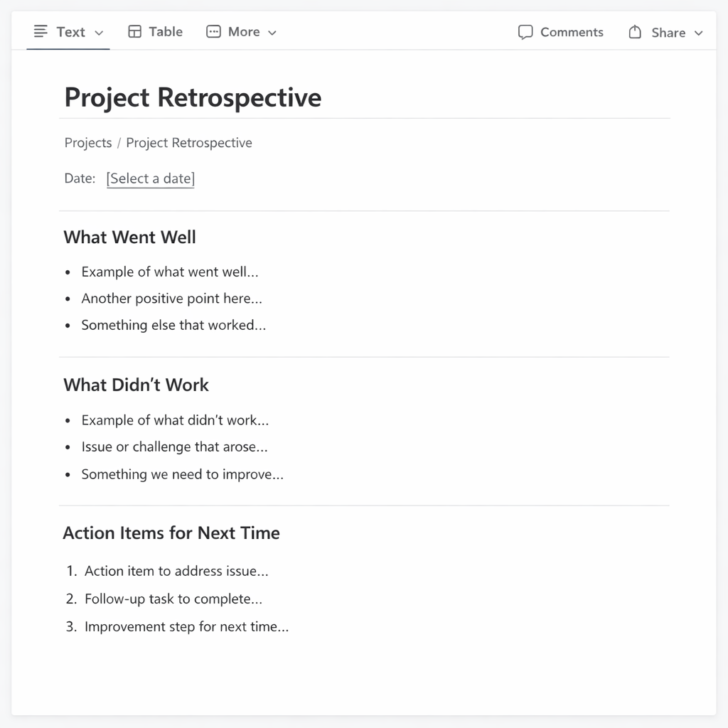Open the Share dropdown chevron
The width and height of the screenshot is (728, 728).
pyautogui.click(x=698, y=33)
